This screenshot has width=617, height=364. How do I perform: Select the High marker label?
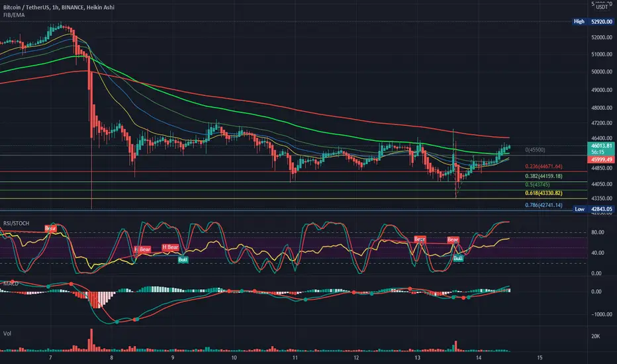[x=579, y=22]
